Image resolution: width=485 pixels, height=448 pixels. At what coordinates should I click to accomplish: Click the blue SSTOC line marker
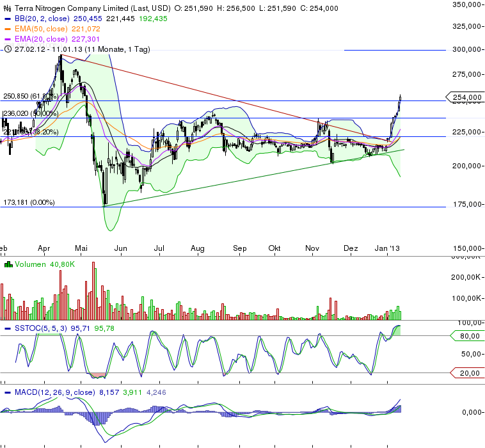click(8, 328)
